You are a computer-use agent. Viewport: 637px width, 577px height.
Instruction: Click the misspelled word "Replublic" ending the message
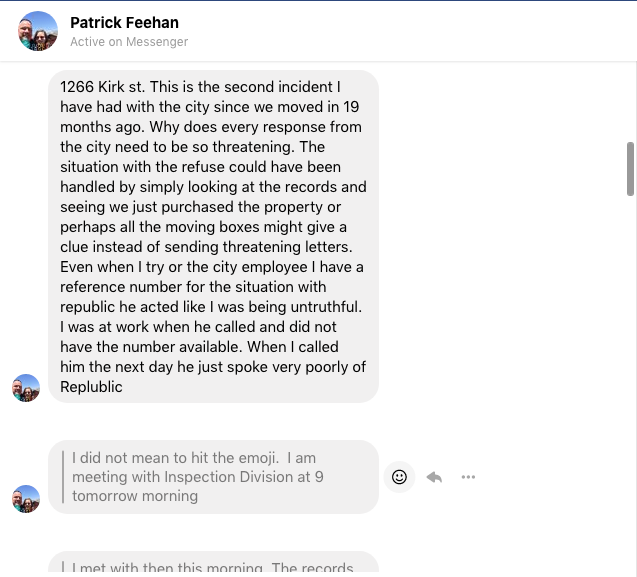pyautogui.click(x=91, y=387)
